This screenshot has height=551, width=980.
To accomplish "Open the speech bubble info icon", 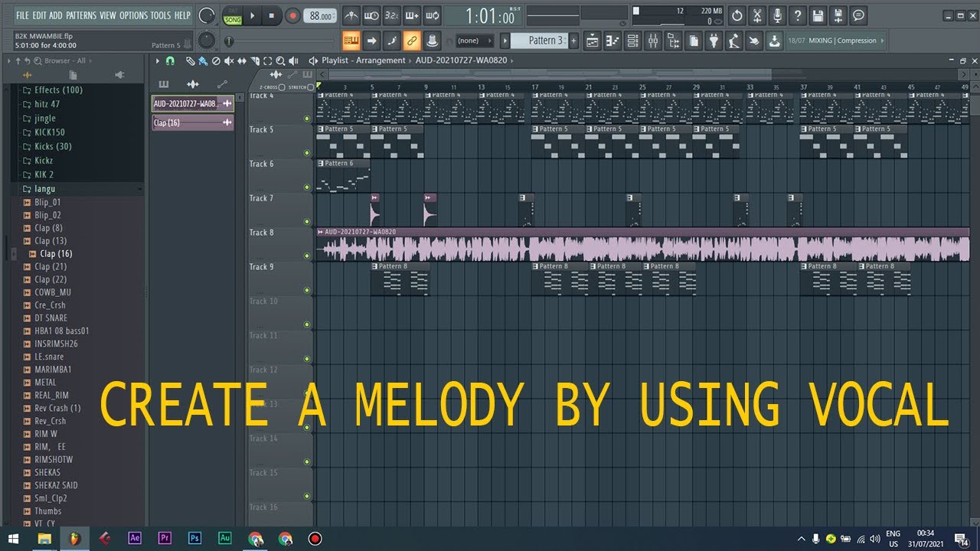I will pyautogui.click(x=859, y=15).
